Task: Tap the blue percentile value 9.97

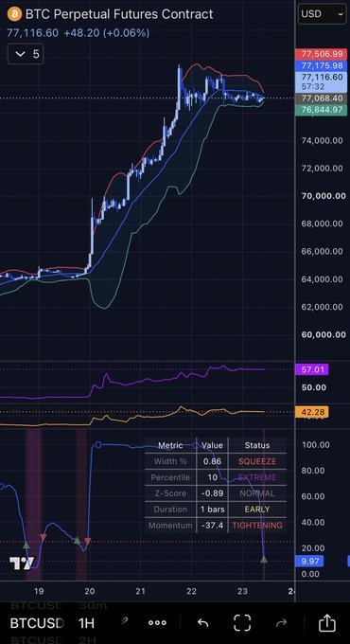Action: pos(309,561)
